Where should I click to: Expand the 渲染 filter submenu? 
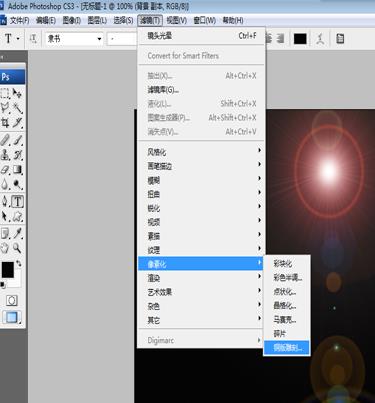[x=201, y=278]
